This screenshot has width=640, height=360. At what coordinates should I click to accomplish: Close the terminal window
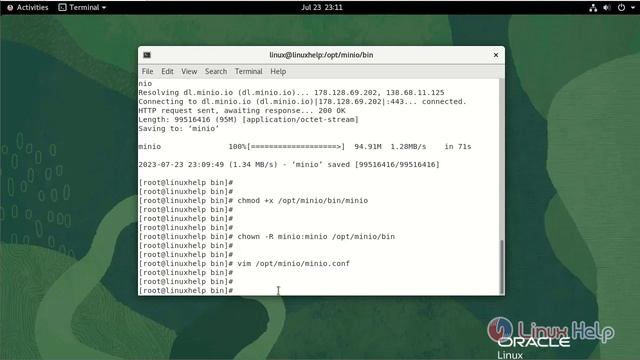click(496, 55)
